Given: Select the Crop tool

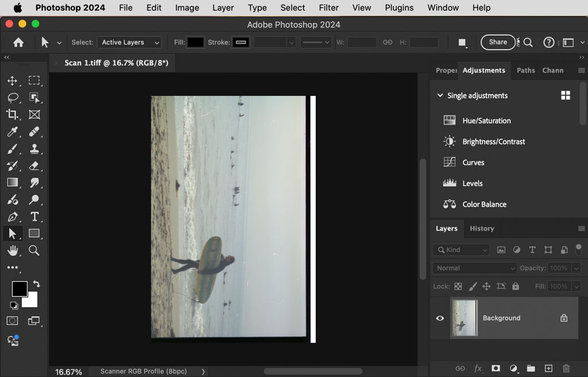Looking at the screenshot, I should (x=13, y=114).
